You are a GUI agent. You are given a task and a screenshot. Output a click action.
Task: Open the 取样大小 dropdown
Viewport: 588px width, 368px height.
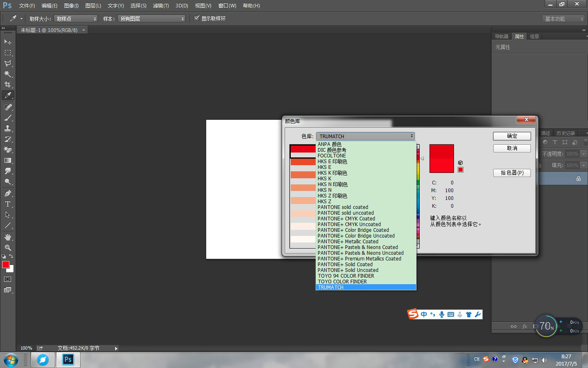76,19
